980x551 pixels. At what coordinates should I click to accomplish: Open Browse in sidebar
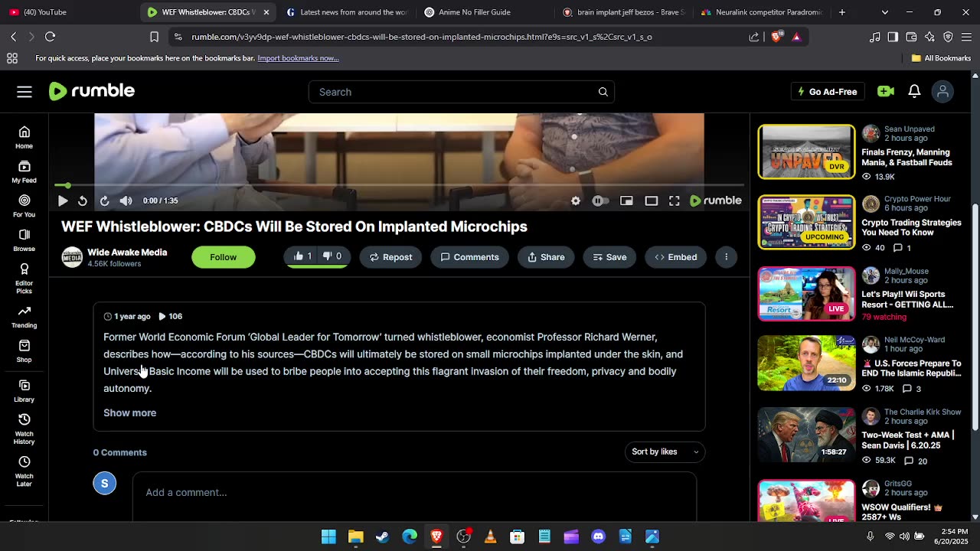(x=24, y=240)
